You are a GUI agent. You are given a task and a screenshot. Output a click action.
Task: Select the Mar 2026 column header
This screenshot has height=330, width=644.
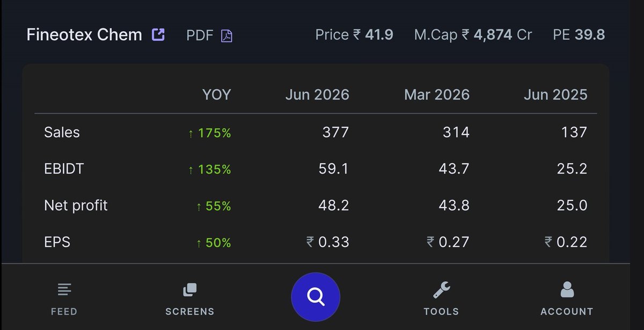point(437,95)
